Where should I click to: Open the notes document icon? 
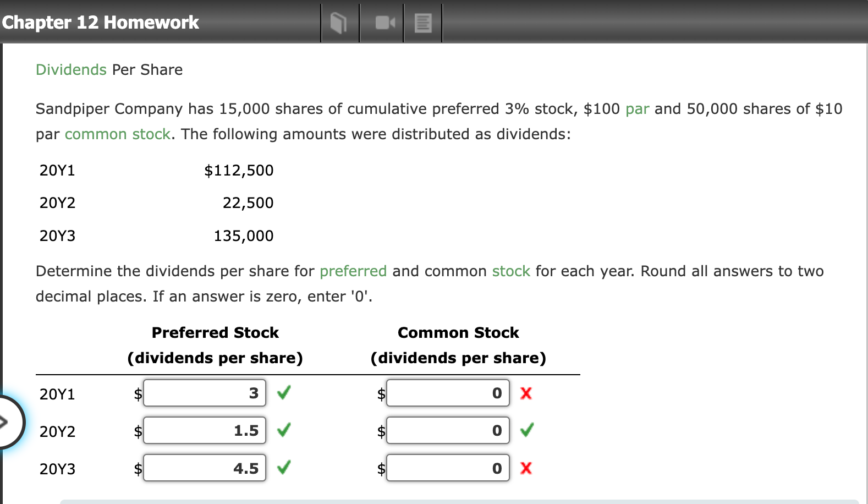pos(423,23)
